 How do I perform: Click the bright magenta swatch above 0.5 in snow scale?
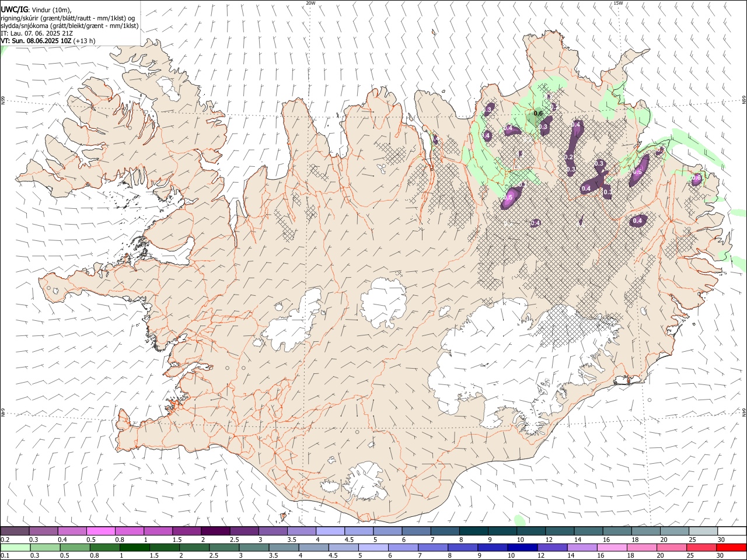point(100,531)
